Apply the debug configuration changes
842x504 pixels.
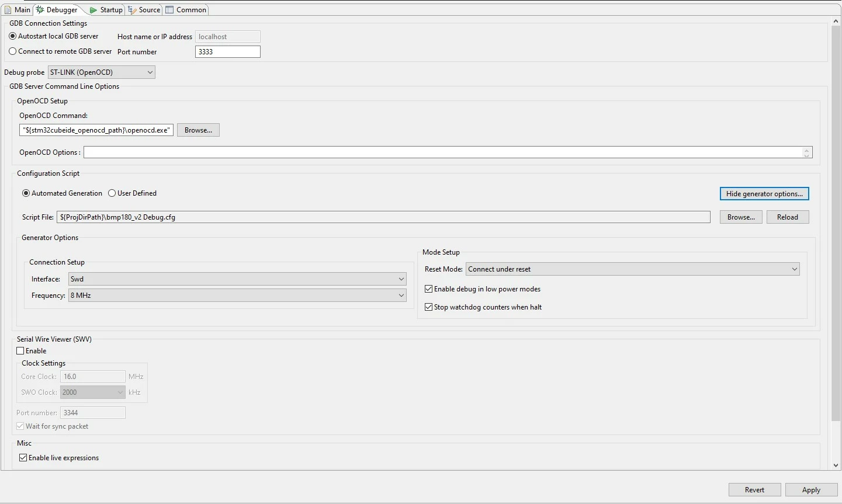click(x=811, y=490)
